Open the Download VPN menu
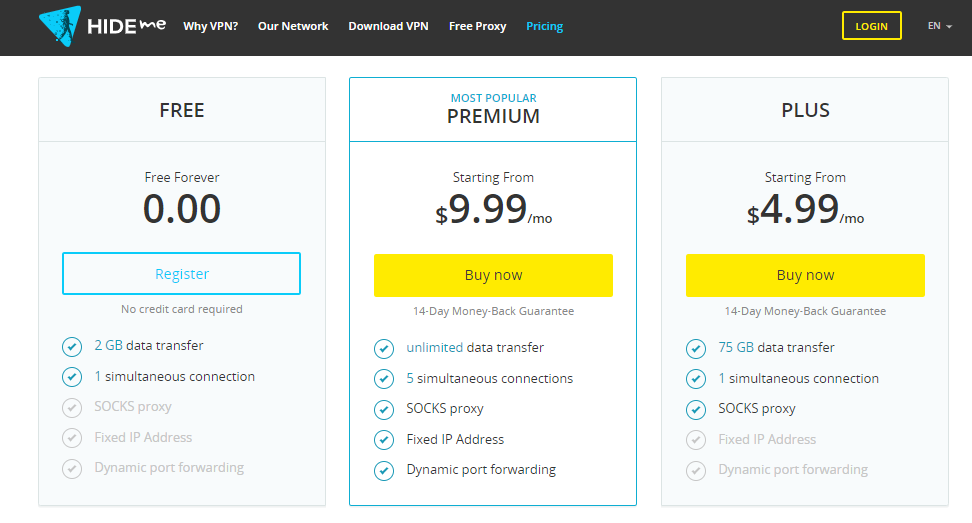The height and width of the screenshot is (523, 972). (388, 26)
